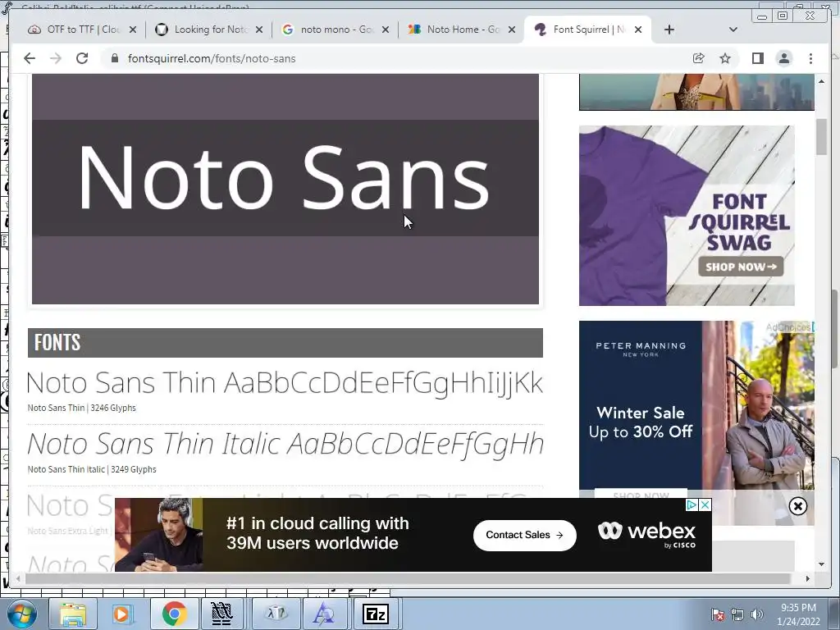Open the Chrome side panel icon
840x630 pixels.
point(757,58)
